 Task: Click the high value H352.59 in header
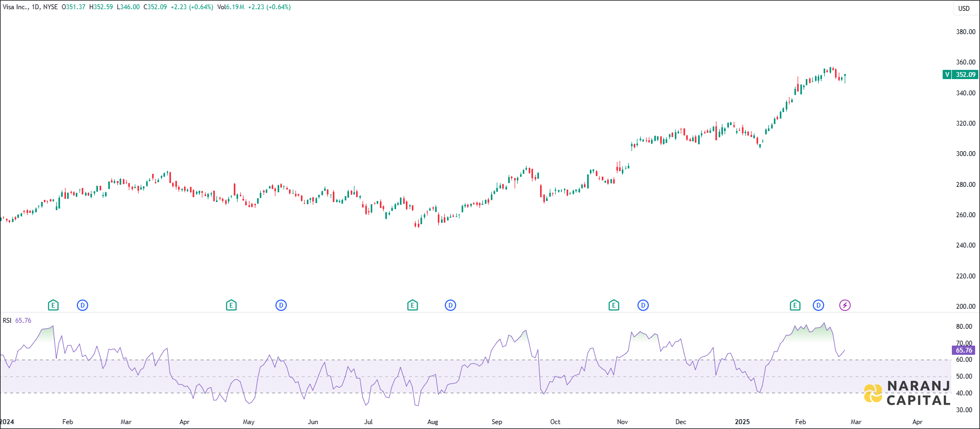pyautogui.click(x=101, y=7)
